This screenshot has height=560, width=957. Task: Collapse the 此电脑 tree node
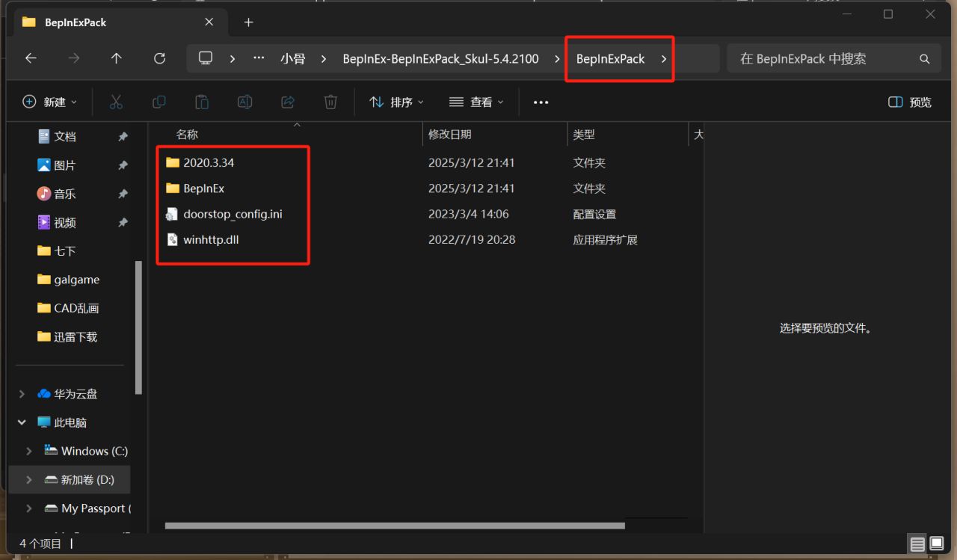tap(22, 422)
